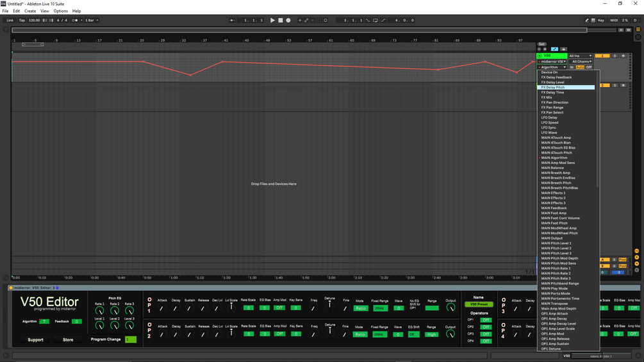Image resolution: width=644 pixels, height=362 pixels.
Task: Switch to Session view selector icon
Action: [x=638, y=37]
